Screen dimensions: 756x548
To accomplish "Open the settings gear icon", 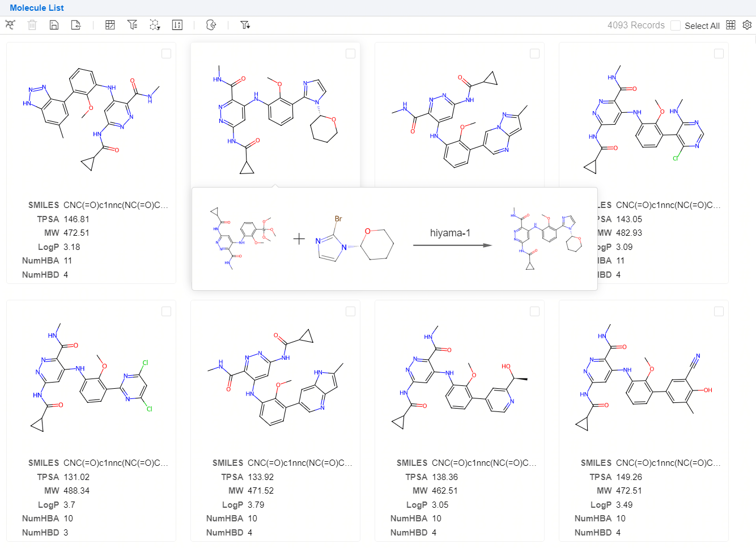I will tap(747, 25).
